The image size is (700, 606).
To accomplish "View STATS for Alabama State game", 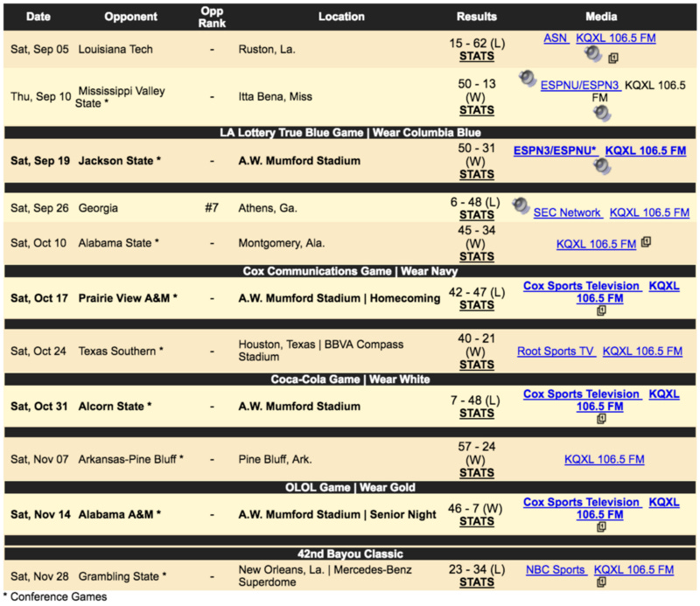I will (477, 256).
